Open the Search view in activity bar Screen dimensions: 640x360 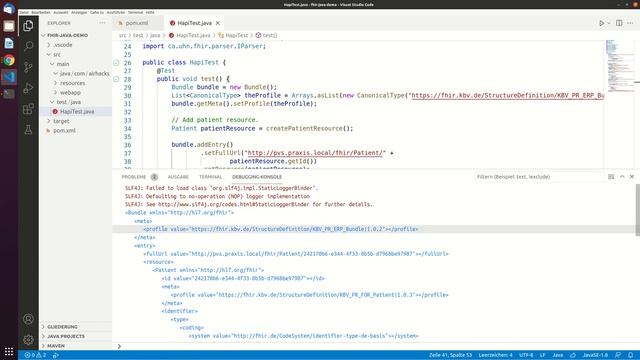click(x=28, y=46)
